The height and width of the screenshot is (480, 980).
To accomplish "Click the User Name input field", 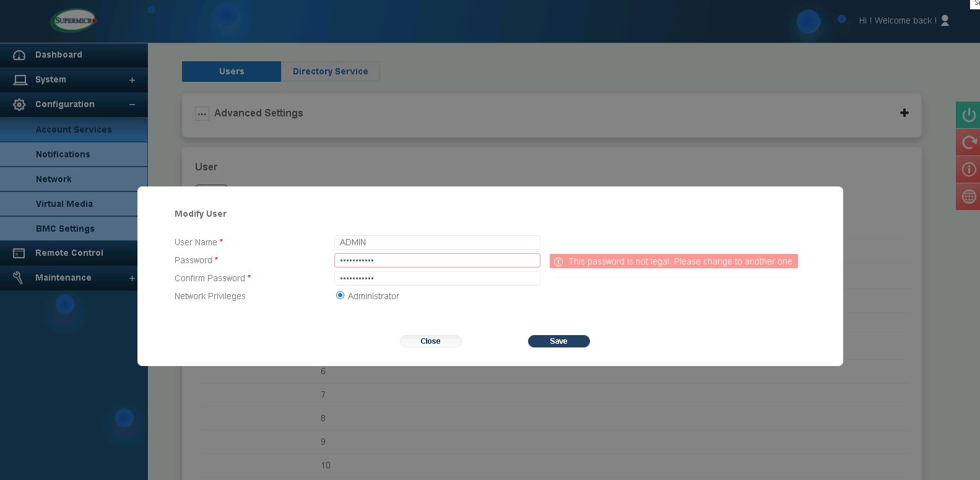I will (437, 242).
